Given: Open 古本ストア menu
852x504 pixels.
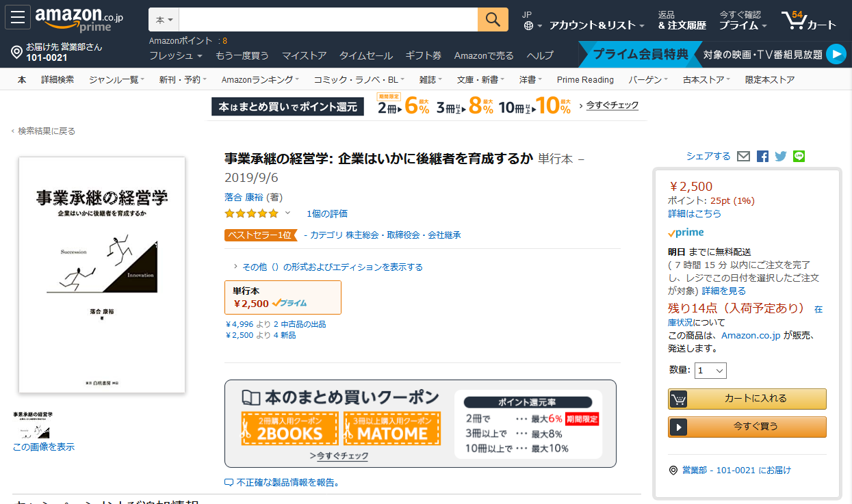Looking at the screenshot, I should (x=706, y=79).
